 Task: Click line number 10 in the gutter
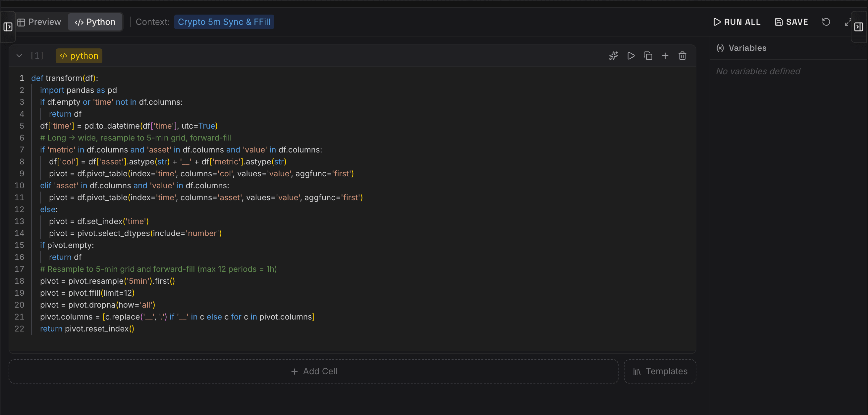pyautogui.click(x=20, y=185)
